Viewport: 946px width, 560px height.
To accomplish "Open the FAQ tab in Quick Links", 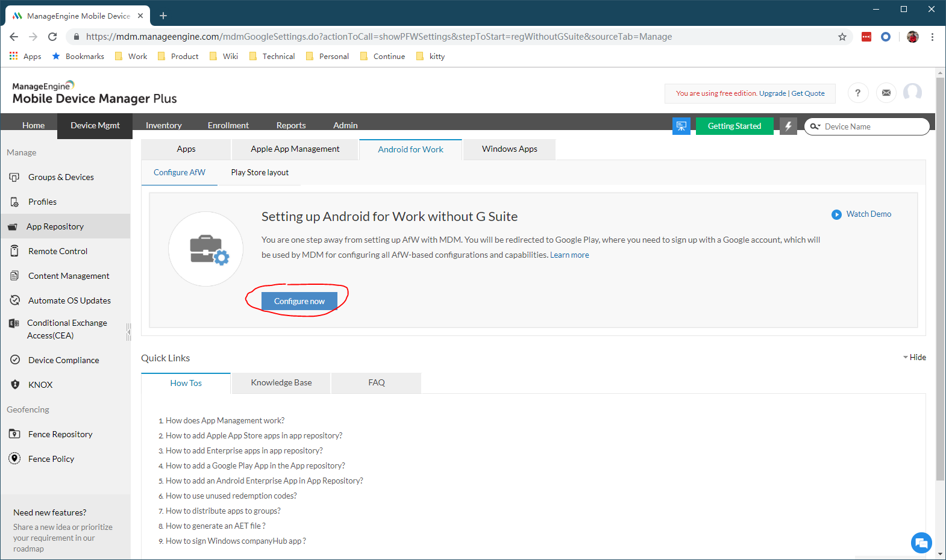I will tap(377, 382).
